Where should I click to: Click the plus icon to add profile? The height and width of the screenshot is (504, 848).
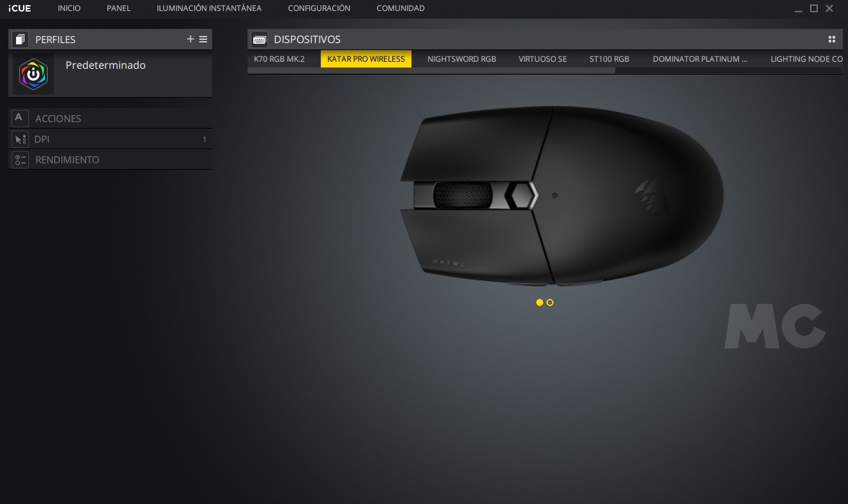tap(190, 39)
